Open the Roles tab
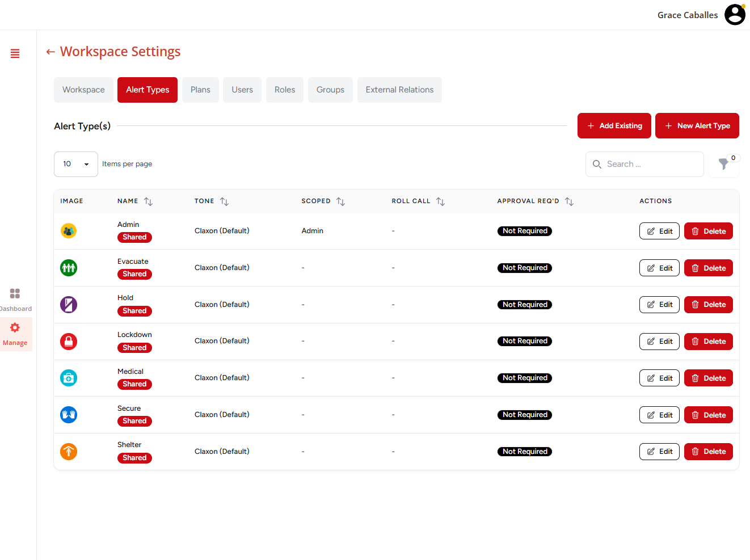The width and height of the screenshot is (750, 560). 285,90
